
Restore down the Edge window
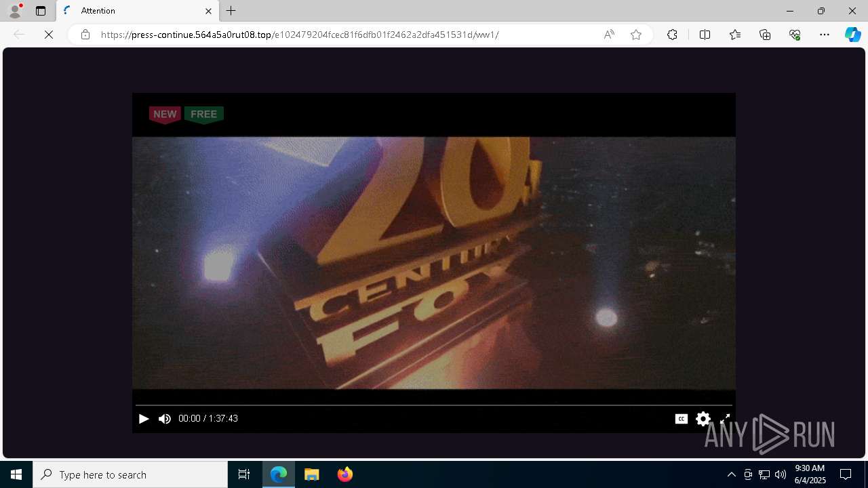coord(821,11)
